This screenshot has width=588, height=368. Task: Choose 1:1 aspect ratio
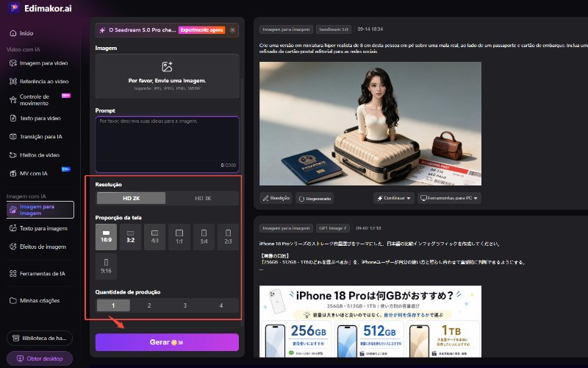tap(179, 237)
